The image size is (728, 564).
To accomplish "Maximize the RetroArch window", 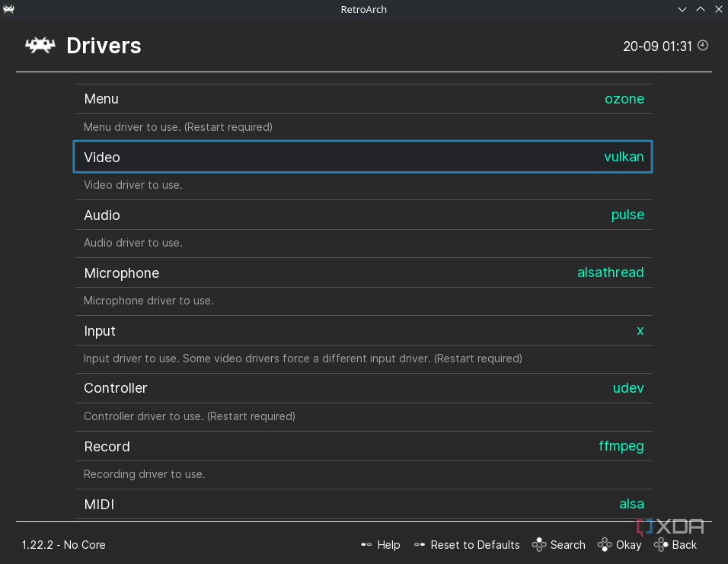I will (701, 9).
